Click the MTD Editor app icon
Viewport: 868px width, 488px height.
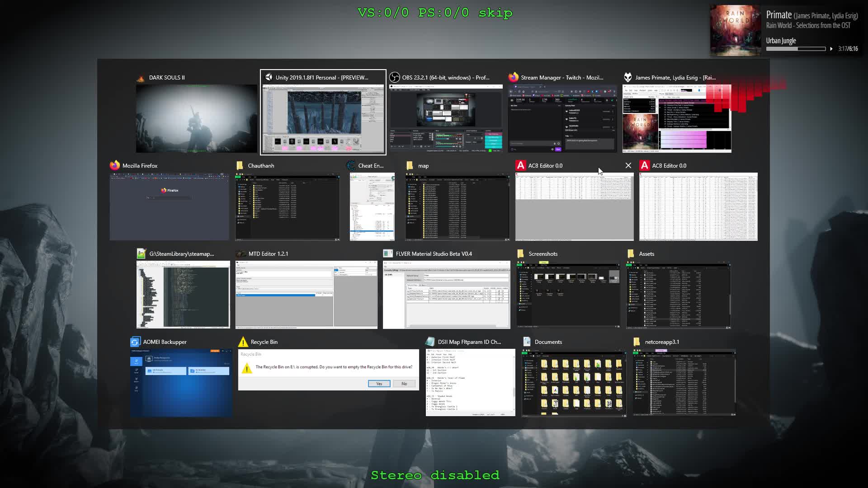(241, 253)
